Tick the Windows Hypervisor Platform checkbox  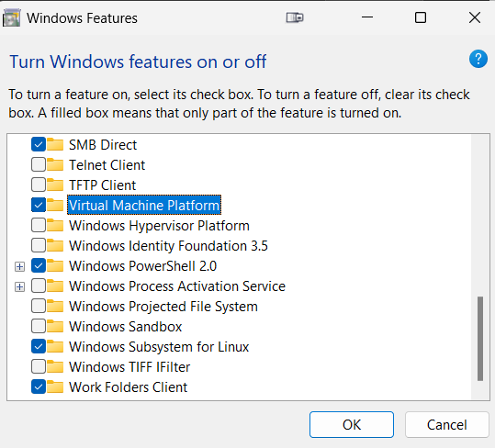tap(39, 226)
